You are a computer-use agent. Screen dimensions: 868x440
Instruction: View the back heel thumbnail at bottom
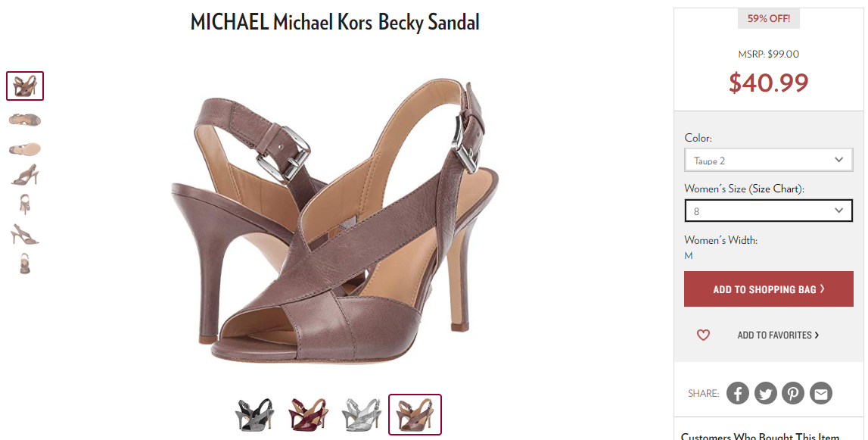tap(24, 264)
